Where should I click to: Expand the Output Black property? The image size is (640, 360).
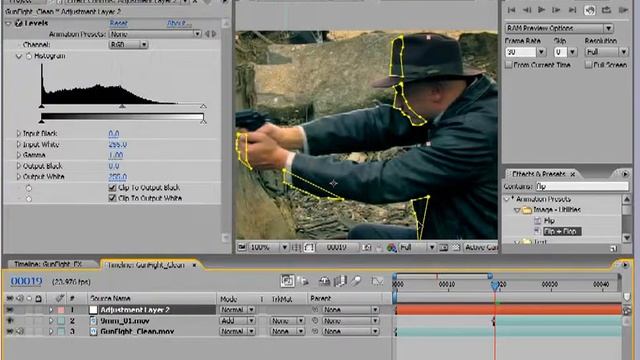click(x=18, y=166)
